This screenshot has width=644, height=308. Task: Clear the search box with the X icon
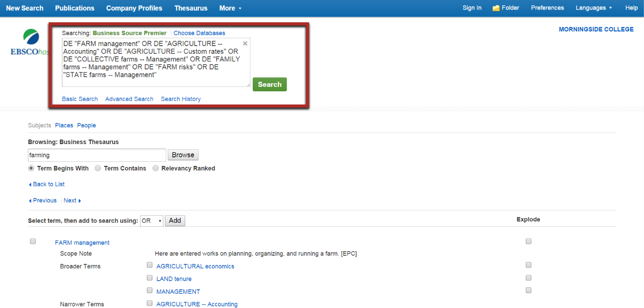pyautogui.click(x=245, y=44)
